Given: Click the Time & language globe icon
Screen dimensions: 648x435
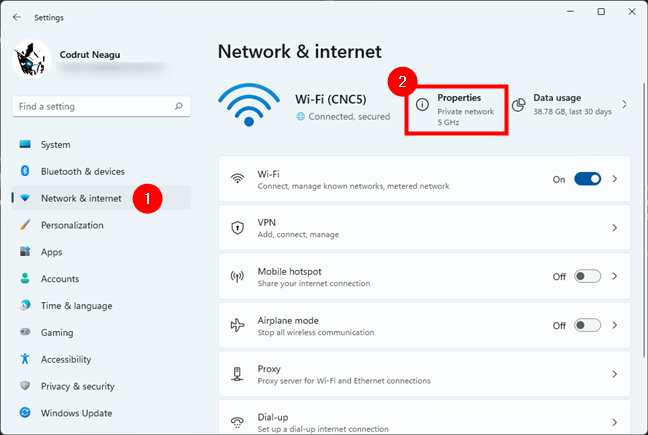Looking at the screenshot, I should [25, 305].
